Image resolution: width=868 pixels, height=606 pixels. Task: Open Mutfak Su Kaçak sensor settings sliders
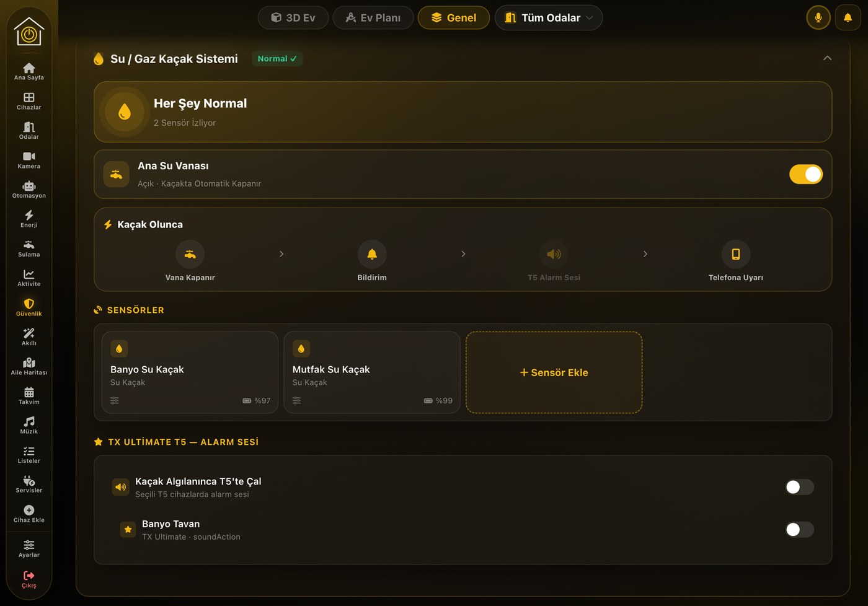click(296, 401)
